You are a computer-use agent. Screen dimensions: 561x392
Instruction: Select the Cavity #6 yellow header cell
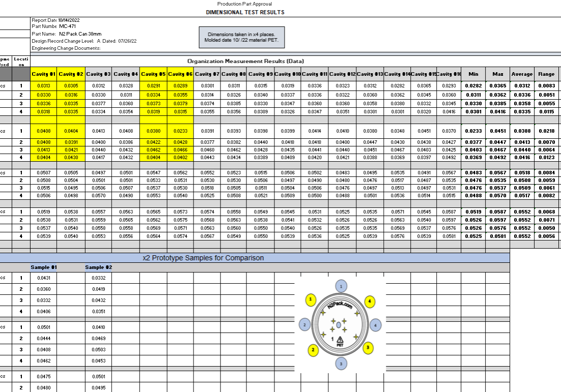pos(180,74)
